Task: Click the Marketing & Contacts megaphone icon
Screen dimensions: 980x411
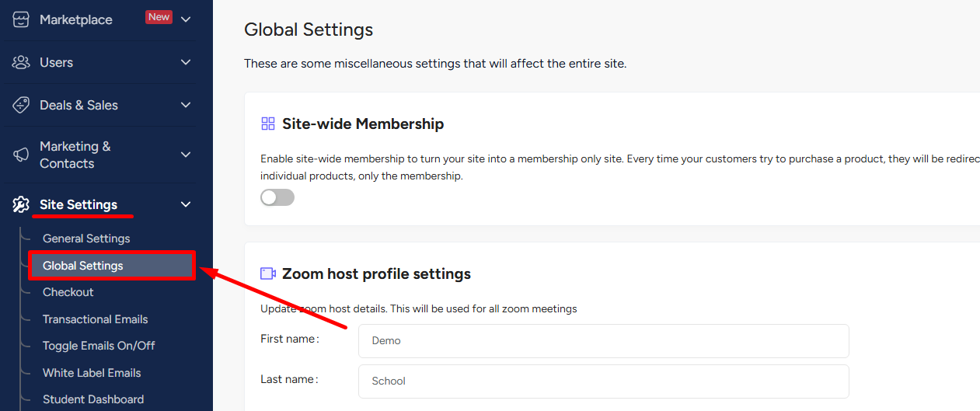Action: click(21, 155)
